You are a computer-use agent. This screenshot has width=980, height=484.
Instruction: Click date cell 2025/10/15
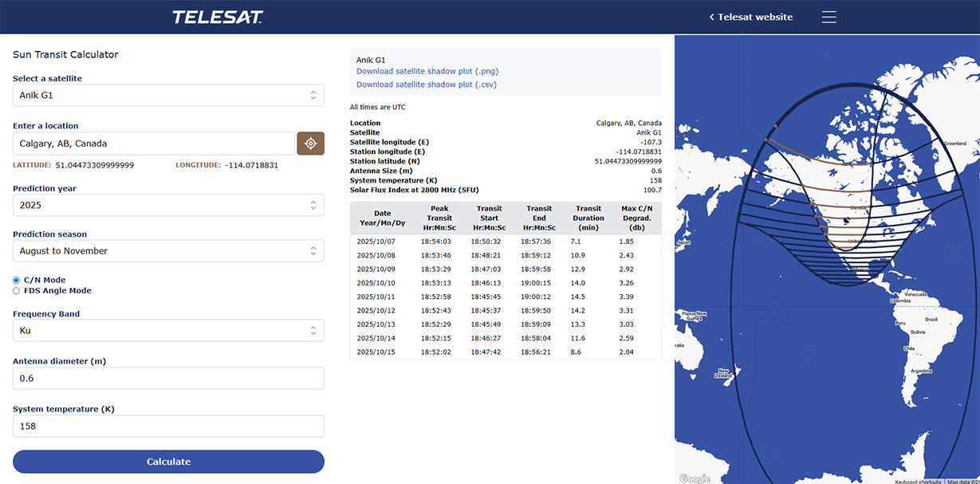tap(376, 352)
